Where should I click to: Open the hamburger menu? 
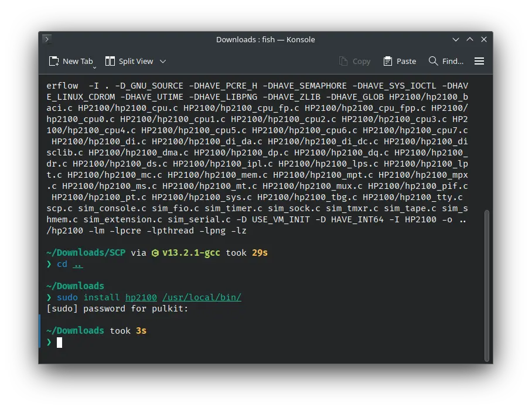(479, 61)
